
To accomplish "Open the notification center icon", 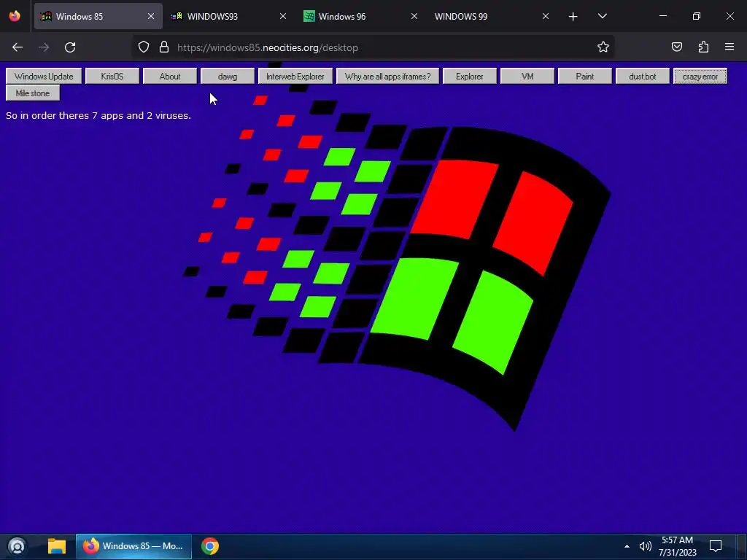I will (716, 546).
